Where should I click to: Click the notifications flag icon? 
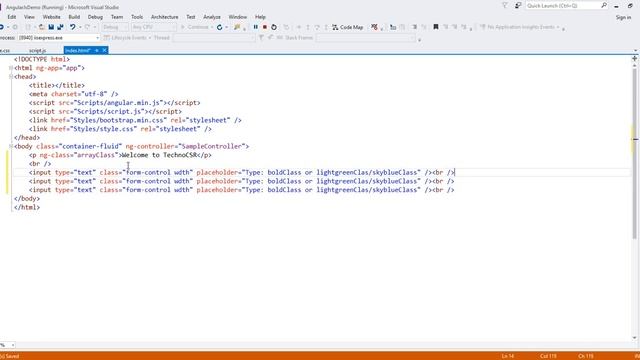click(505, 5)
